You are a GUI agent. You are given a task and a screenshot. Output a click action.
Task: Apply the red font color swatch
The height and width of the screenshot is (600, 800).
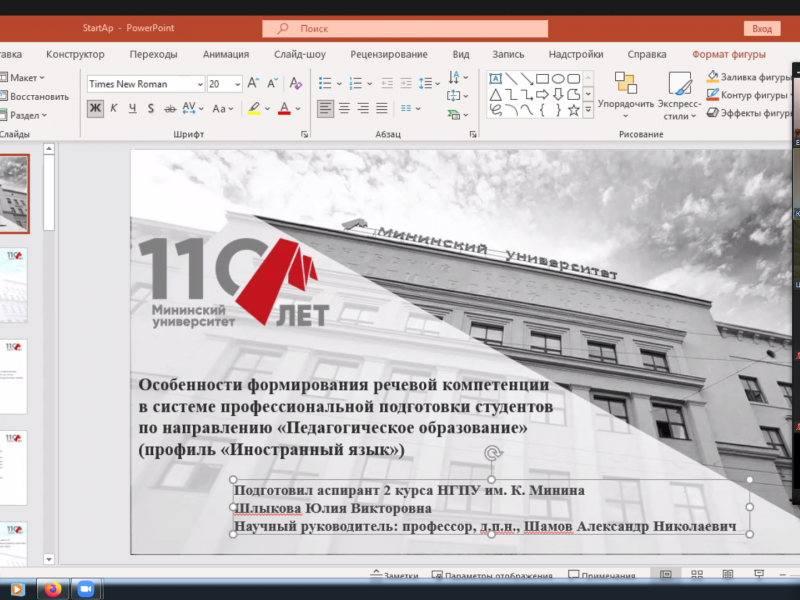click(284, 108)
